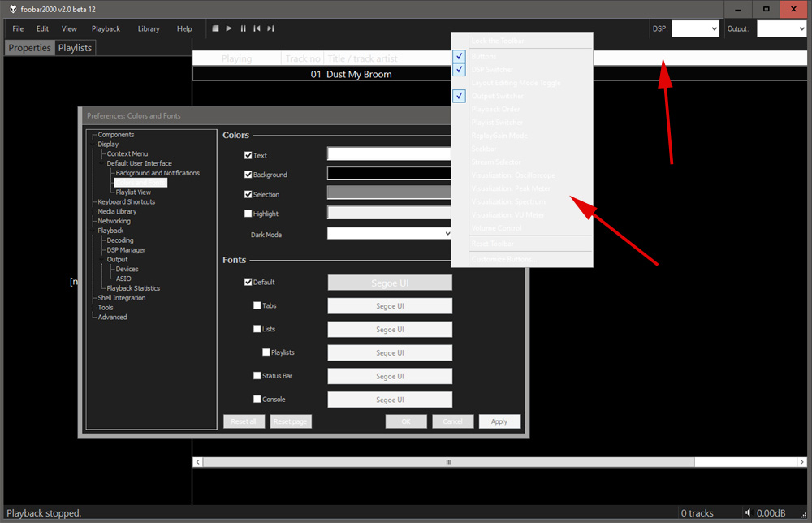The height and width of the screenshot is (523, 812).
Task: Choose Lock the Toolbar in context menu
Action: pos(522,41)
